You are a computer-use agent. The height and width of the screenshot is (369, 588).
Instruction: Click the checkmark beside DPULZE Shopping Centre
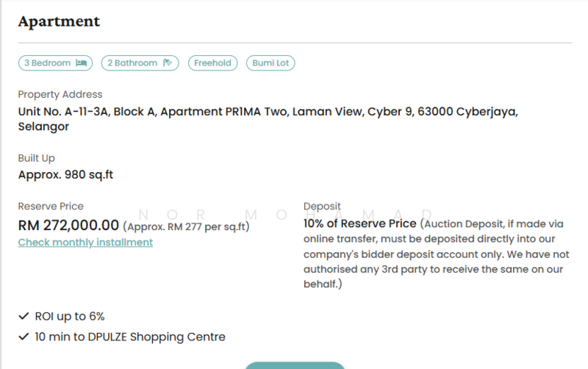(x=24, y=337)
